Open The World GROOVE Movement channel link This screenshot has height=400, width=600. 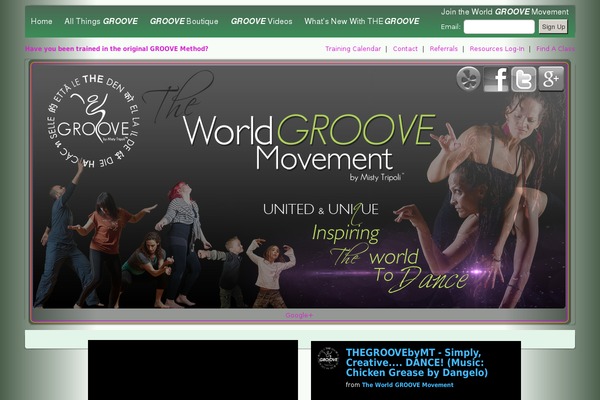(408, 385)
